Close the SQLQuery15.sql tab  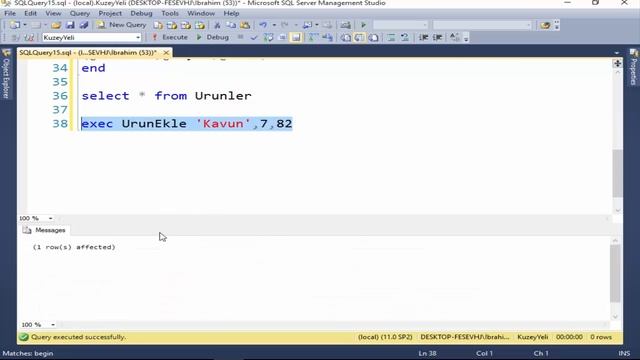(x=166, y=53)
